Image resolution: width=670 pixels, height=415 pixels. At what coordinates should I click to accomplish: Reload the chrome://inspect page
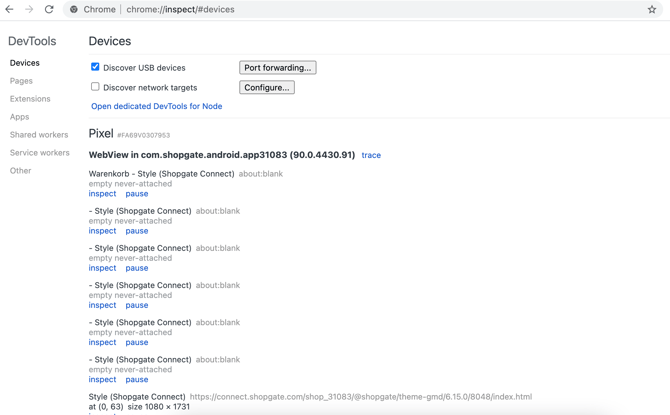point(49,9)
